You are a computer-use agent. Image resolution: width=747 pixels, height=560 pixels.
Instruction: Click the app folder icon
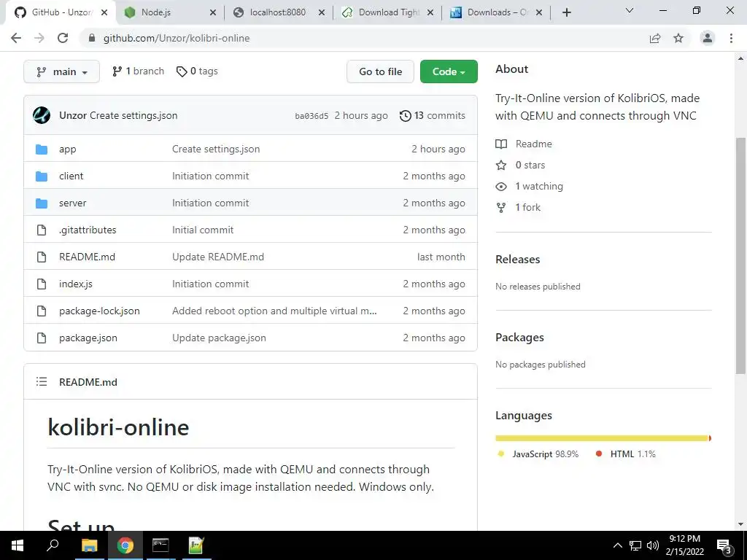point(42,149)
